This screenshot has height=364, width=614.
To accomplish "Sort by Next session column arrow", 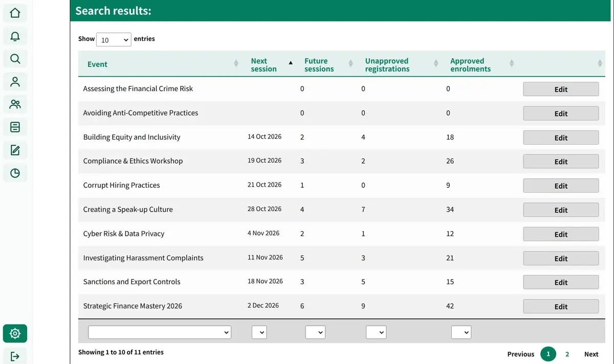I will pyautogui.click(x=291, y=63).
